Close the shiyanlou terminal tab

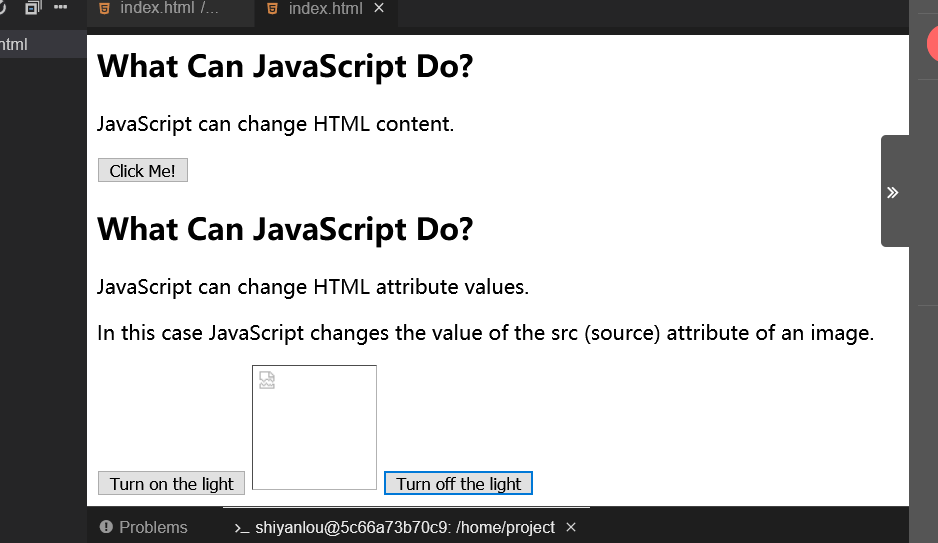(571, 527)
